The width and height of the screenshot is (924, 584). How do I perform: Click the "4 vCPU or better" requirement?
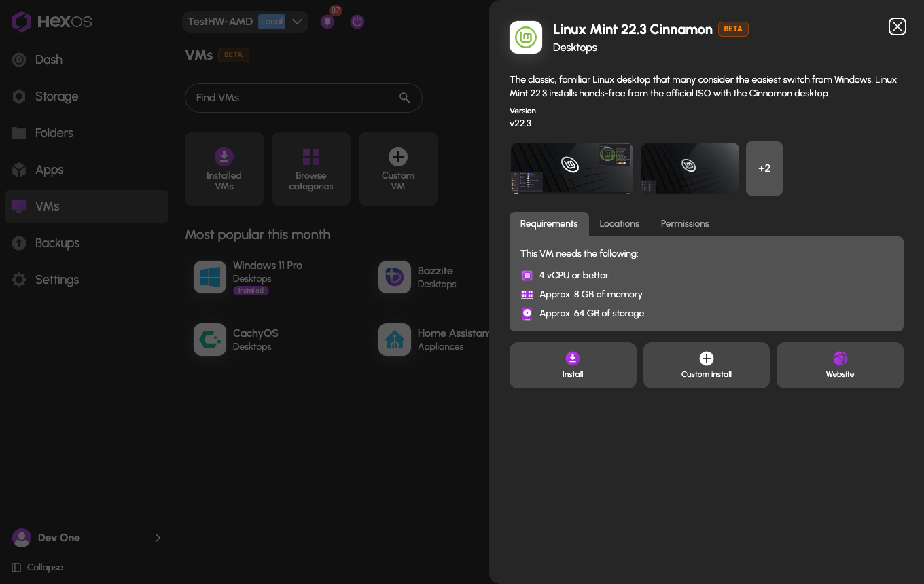coord(574,276)
